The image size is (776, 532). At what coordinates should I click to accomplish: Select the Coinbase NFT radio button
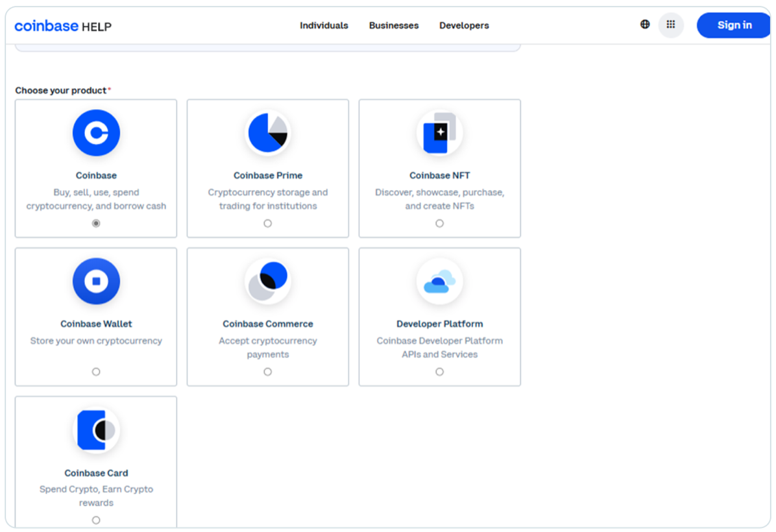click(x=439, y=223)
